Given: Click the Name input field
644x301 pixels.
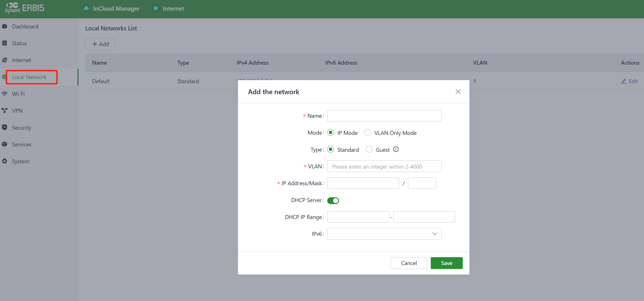Looking at the screenshot, I should pyautogui.click(x=384, y=116).
